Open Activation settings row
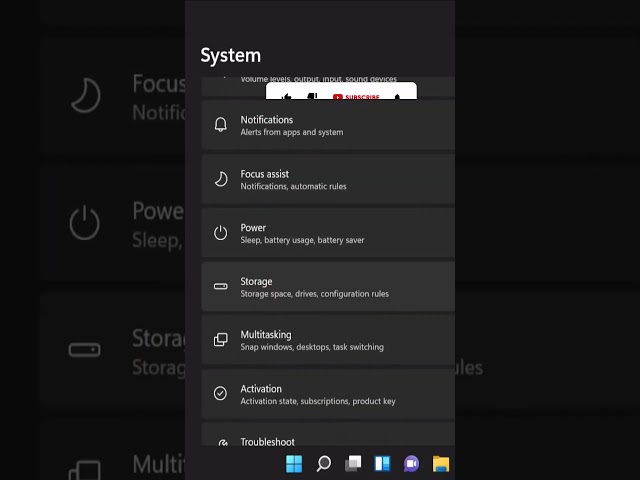Image resolution: width=640 pixels, height=480 pixels. tap(328, 394)
